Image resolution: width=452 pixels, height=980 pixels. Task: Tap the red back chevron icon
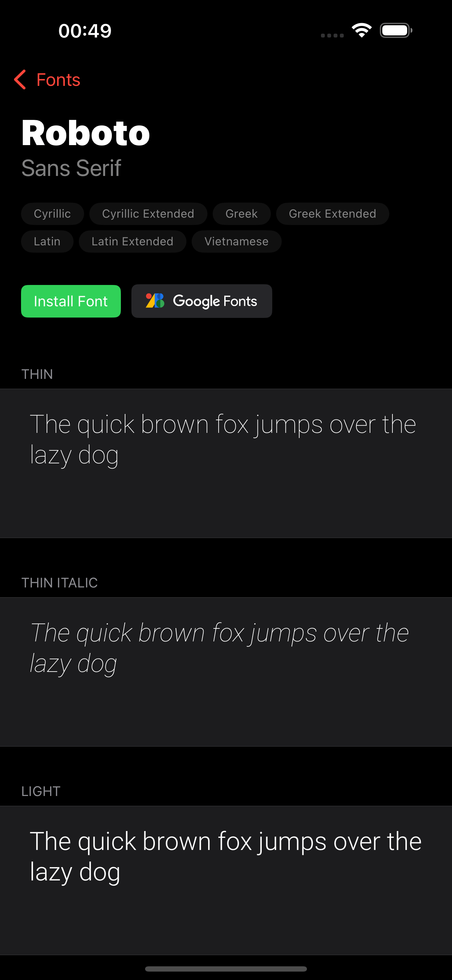pos(20,80)
